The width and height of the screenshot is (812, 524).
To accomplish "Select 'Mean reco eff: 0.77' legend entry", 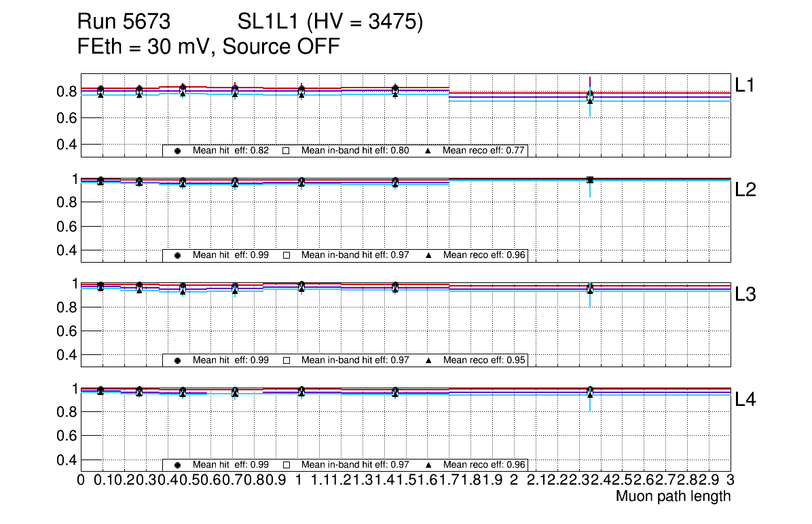I will point(485,151).
